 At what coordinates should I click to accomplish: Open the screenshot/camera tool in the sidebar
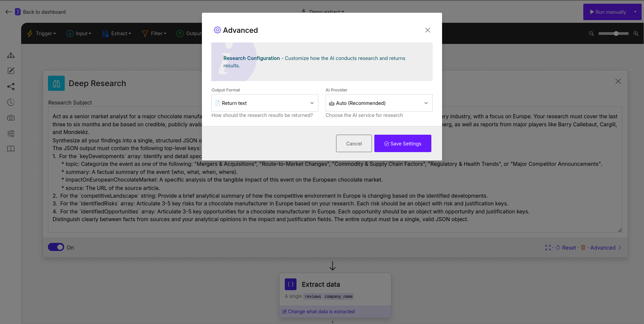pyautogui.click(x=11, y=118)
